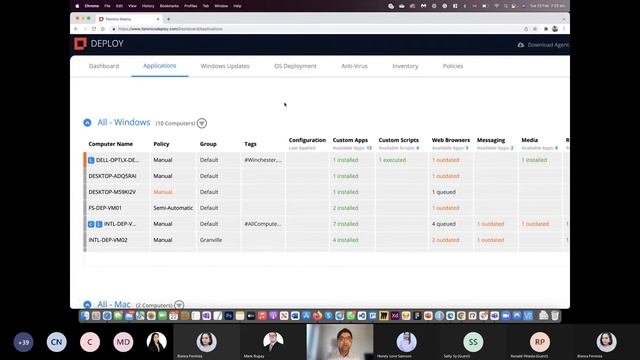Click the #AllCompute tag cell
Screen dimensions: 640x360
(262, 224)
